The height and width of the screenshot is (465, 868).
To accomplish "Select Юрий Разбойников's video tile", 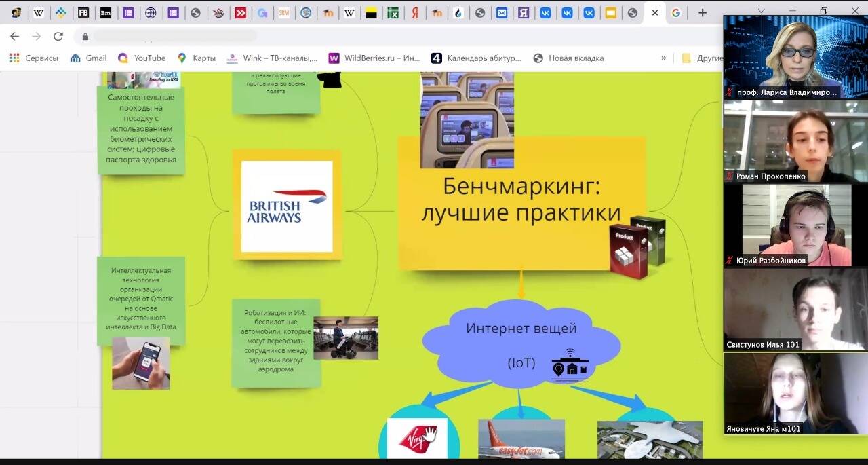I will 795,225.
